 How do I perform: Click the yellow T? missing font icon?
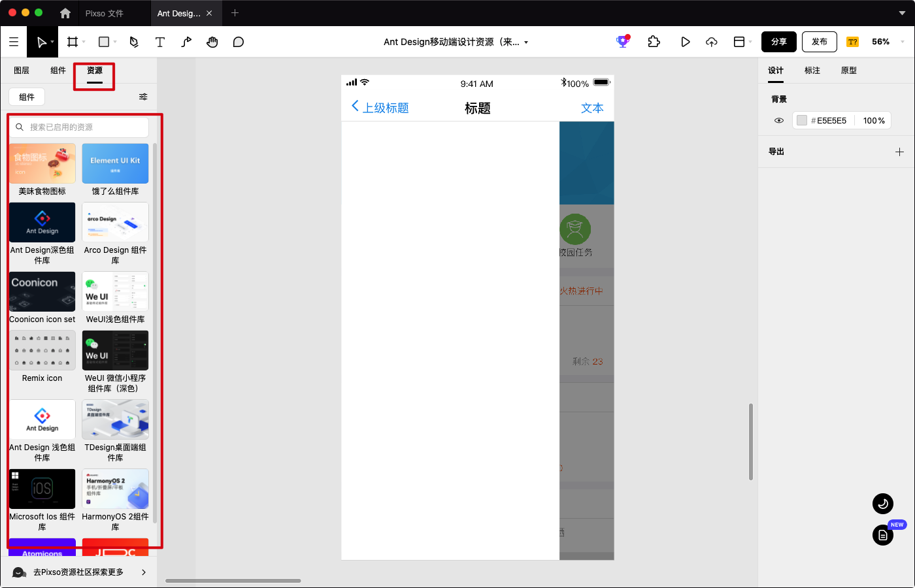[852, 42]
